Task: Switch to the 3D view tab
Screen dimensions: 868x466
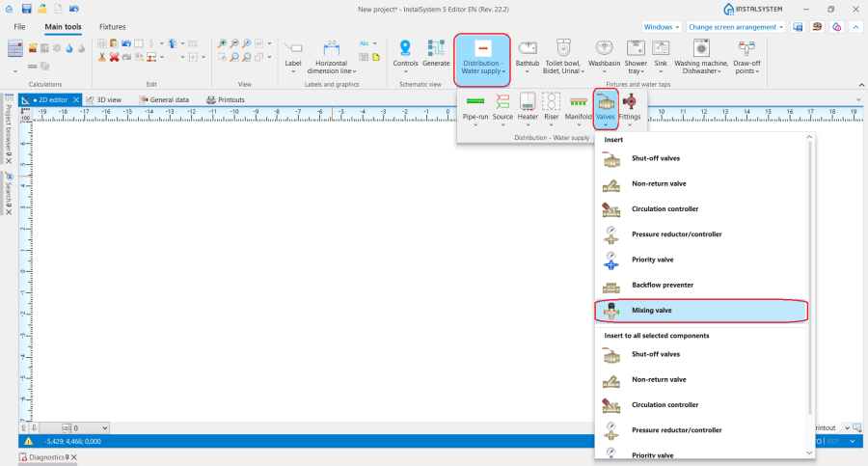Action: coord(104,99)
